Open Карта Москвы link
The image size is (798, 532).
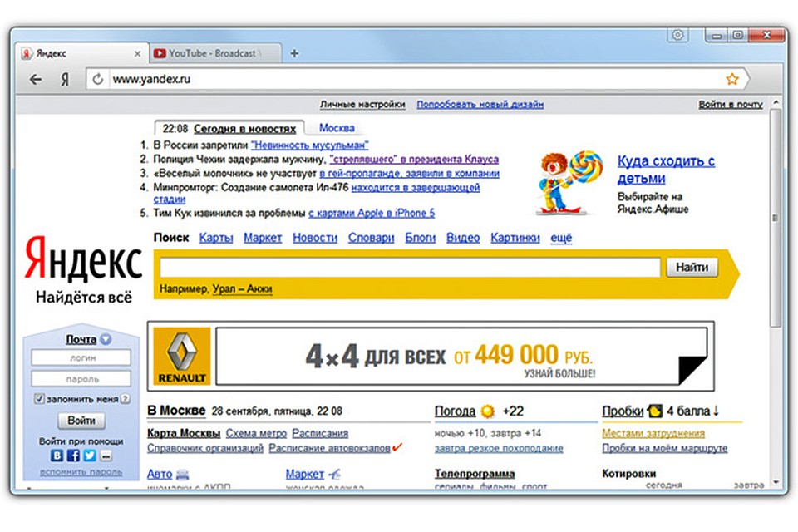tap(183, 433)
